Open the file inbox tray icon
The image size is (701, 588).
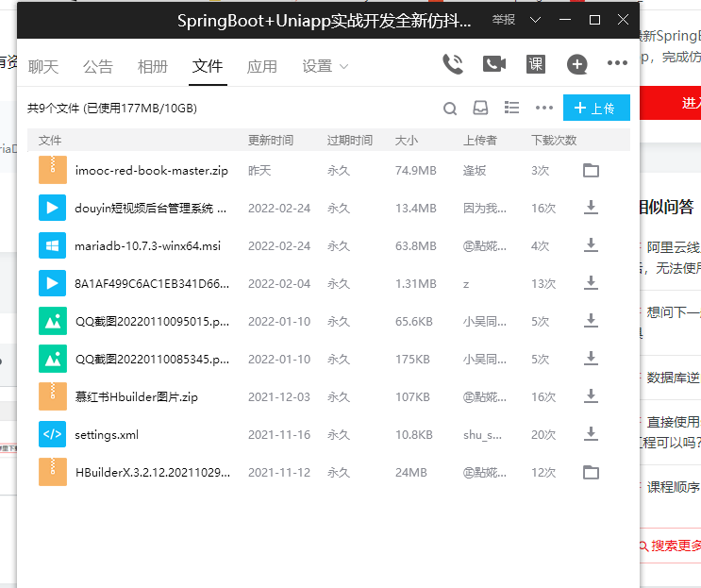[480, 108]
